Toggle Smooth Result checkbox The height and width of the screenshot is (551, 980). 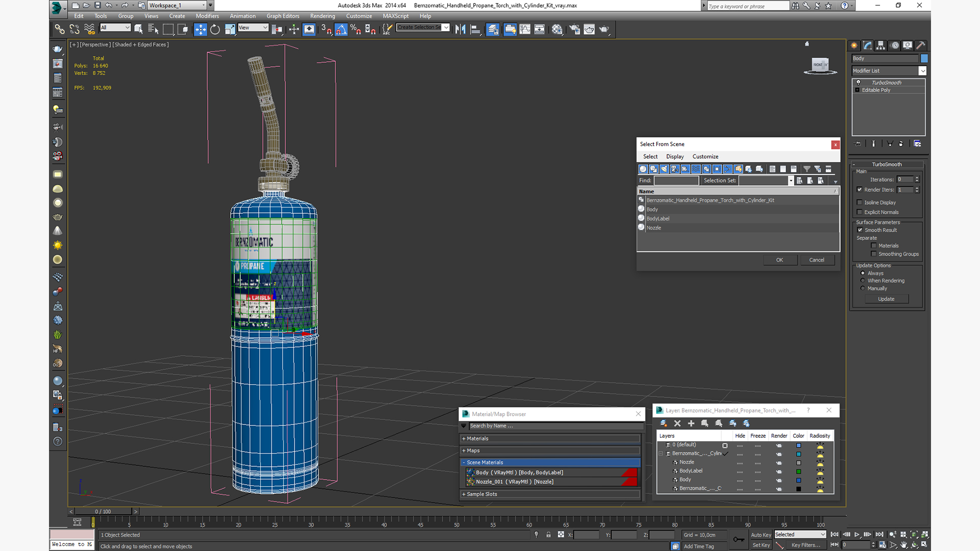click(860, 230)
